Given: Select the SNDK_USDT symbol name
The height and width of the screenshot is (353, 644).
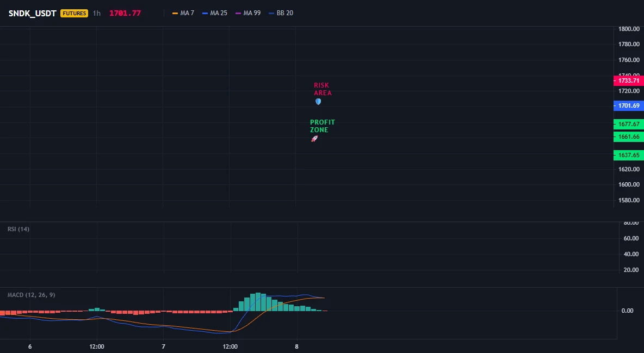Looking at the screenshot, I should [33, 13].
